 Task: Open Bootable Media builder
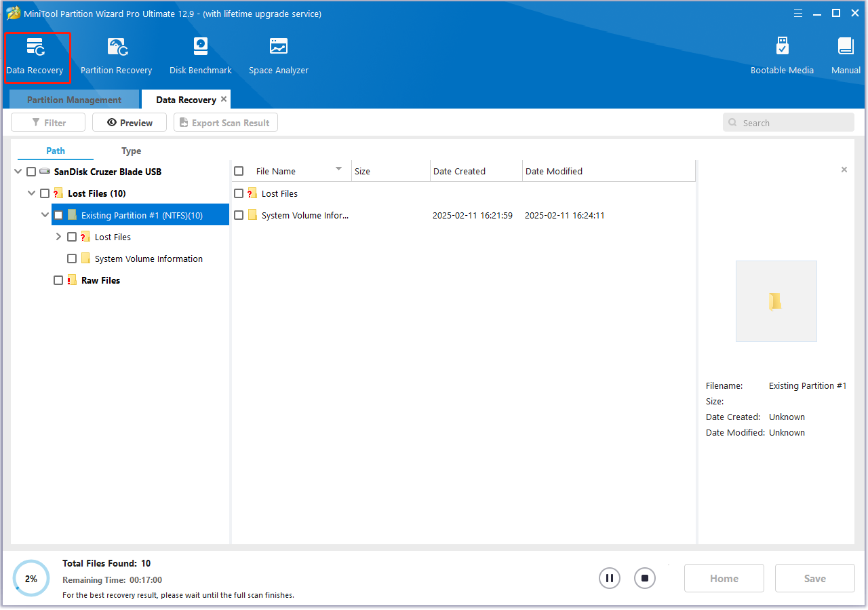(782, 57)
